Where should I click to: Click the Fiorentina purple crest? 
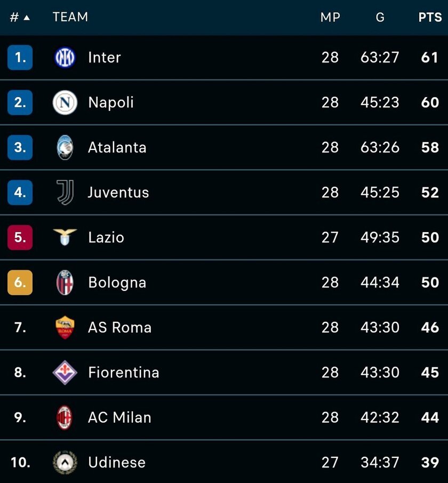65,372
